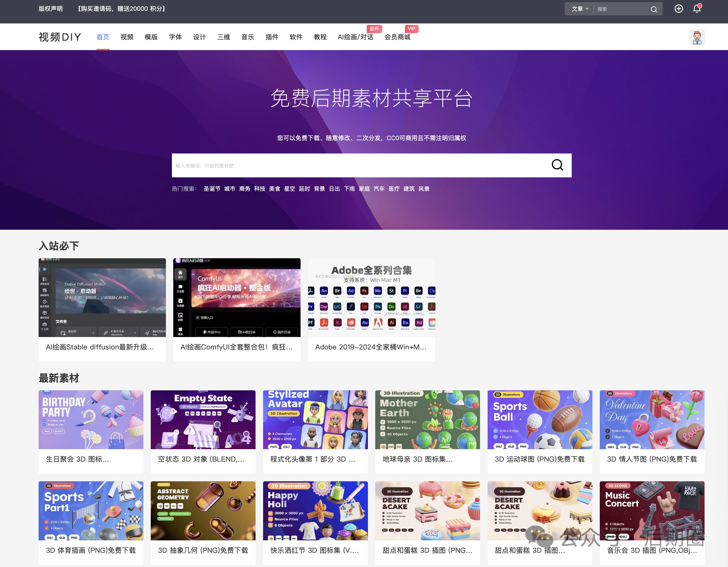Open title 3D 抽象几何 (PNG)免费下载
The width and height of the screenshot is (728, 567).
click(x=203, y=550)
